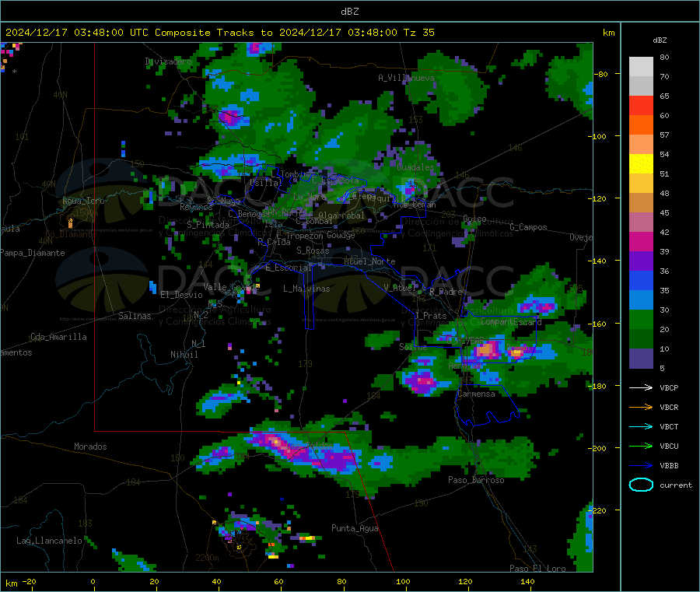
Task: Click the green VBCU arrow icon
Action: click(x=641, y=446)
